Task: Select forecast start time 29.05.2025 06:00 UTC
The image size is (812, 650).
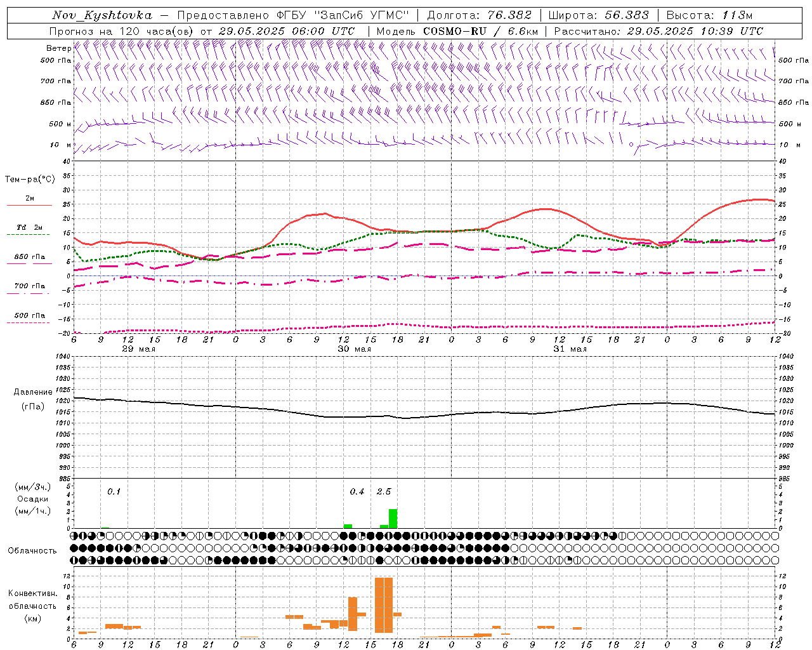Action: click(x=287, y=31)
